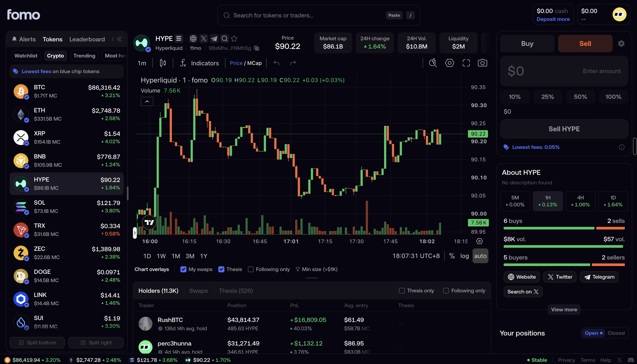This screenshot has height=364, width=637.
Task: Expand View more in About HYPE
Action: (x=564, y=310)
